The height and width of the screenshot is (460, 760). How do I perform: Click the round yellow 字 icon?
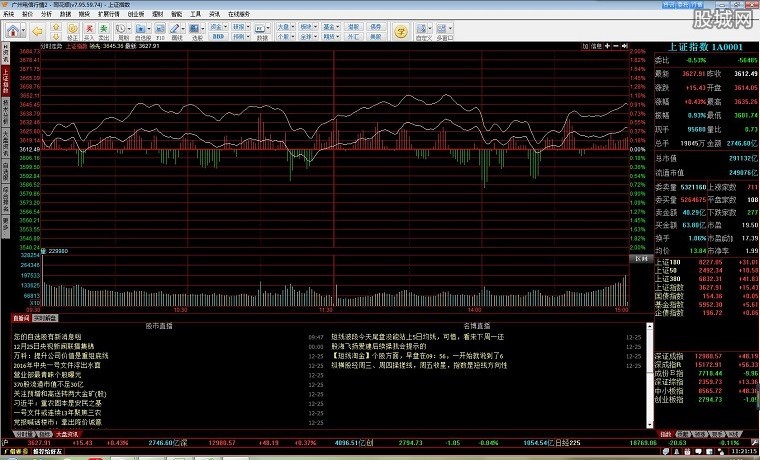click(401, 31)
